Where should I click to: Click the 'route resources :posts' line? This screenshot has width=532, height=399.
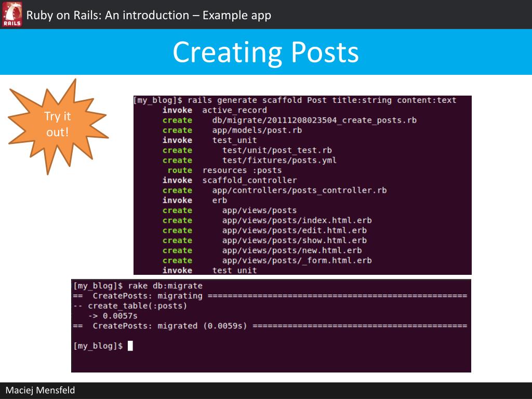coord(224,170)
